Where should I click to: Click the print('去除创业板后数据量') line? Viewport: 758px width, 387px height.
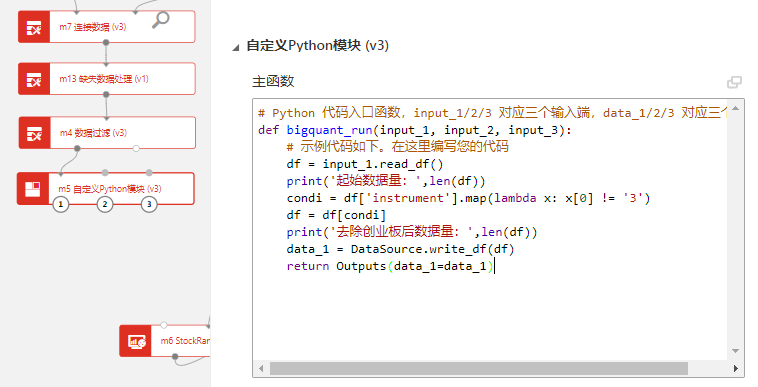coord(411,232)
